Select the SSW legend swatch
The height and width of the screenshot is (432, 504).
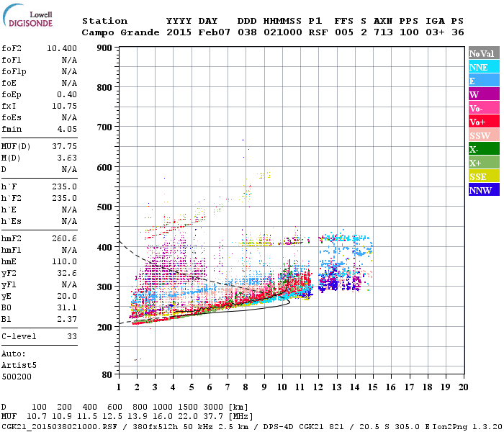click(484, 135)
